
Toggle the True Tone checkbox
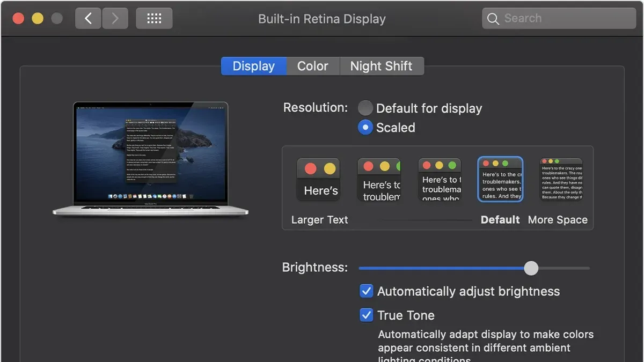click(x=366, y=315)
